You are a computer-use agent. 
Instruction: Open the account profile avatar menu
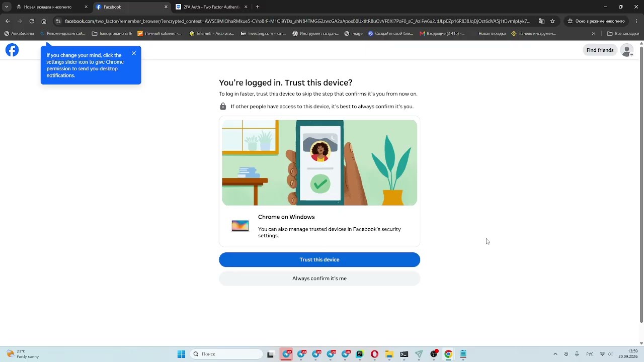627,50
